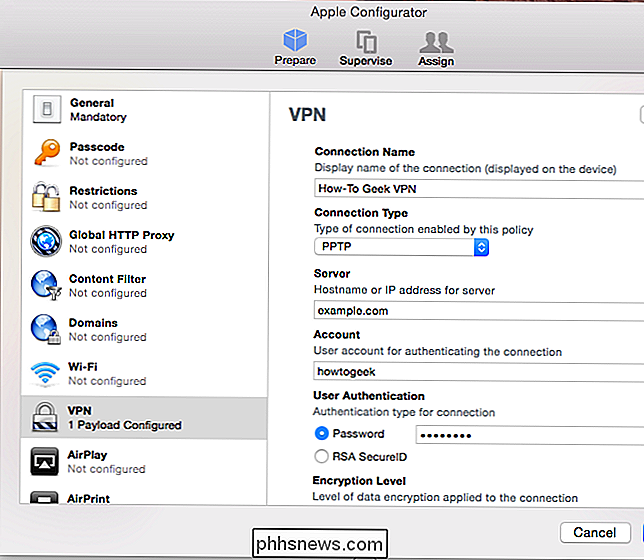Click the Server hostname field

[479, 311]
